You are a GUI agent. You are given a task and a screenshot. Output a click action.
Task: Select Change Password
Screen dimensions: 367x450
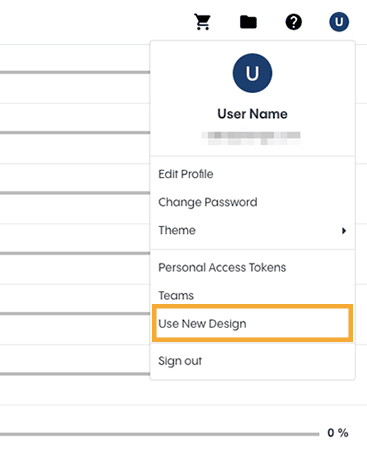(x=208, y=202)
